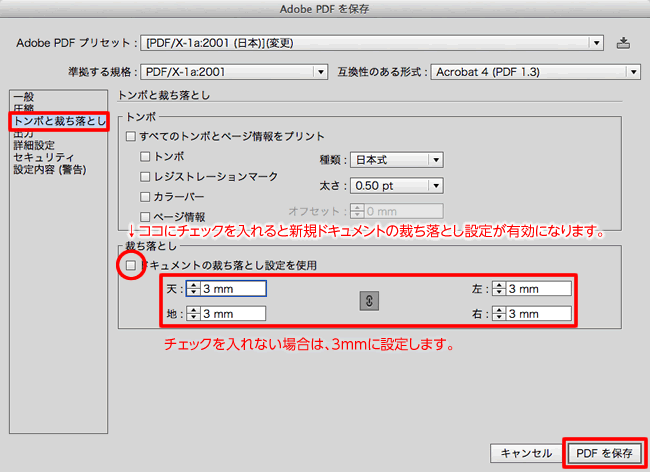Image resolution: width=650 pixels, height=472 pixels.
Task: Click the キャンセル button
Action: [x=526, y=453]
